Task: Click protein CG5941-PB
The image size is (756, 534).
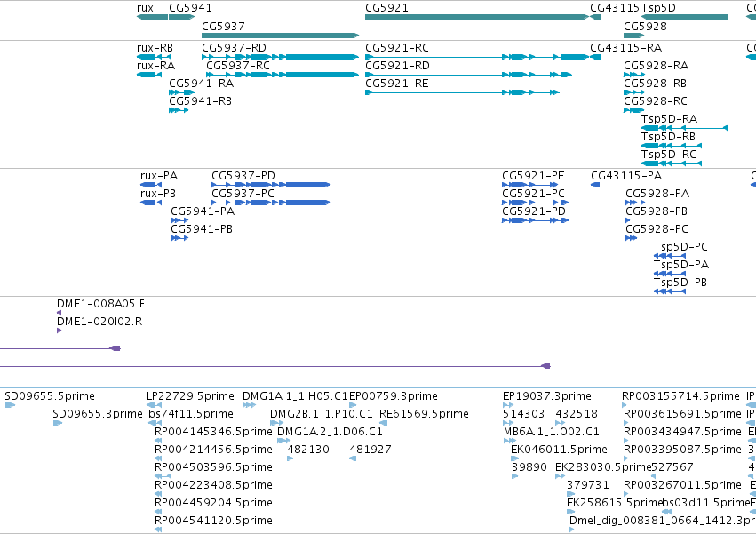Action: tap(202, 229)
